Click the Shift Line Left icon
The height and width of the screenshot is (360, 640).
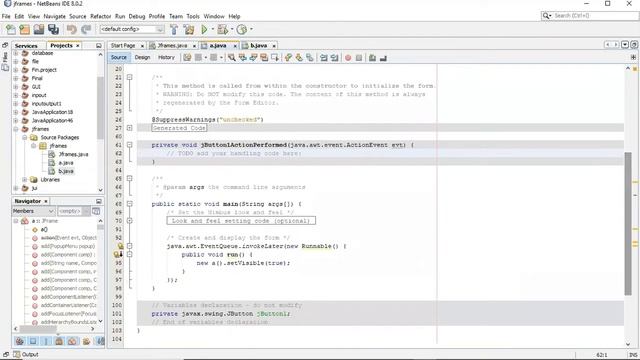pos(324,58)
